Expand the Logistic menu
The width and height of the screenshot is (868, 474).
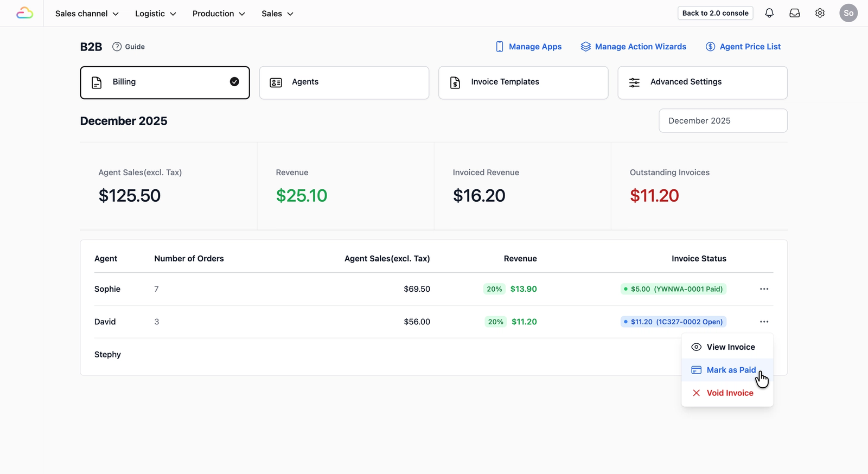(x=156, y=14)
